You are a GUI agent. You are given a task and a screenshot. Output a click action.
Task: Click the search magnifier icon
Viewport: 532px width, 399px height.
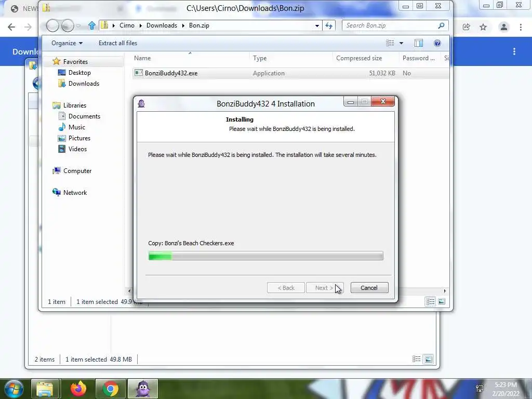pyautogui.click(x=441, y=25)
